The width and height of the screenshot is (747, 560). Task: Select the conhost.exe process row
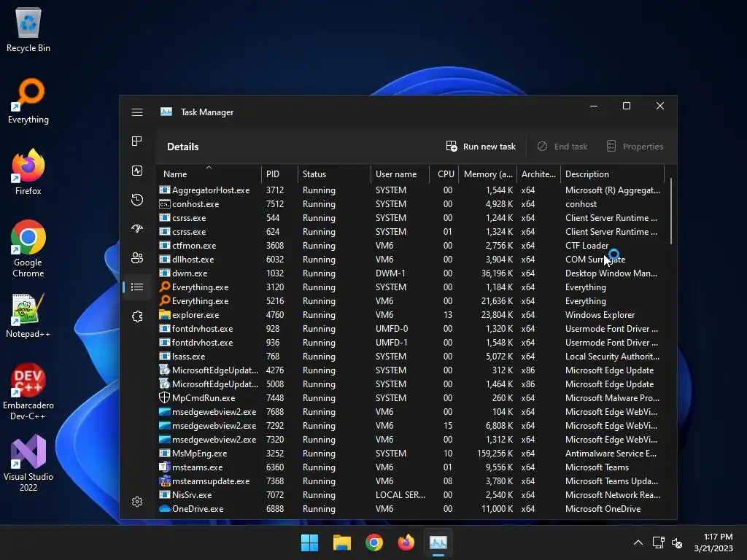click(411, 204)
